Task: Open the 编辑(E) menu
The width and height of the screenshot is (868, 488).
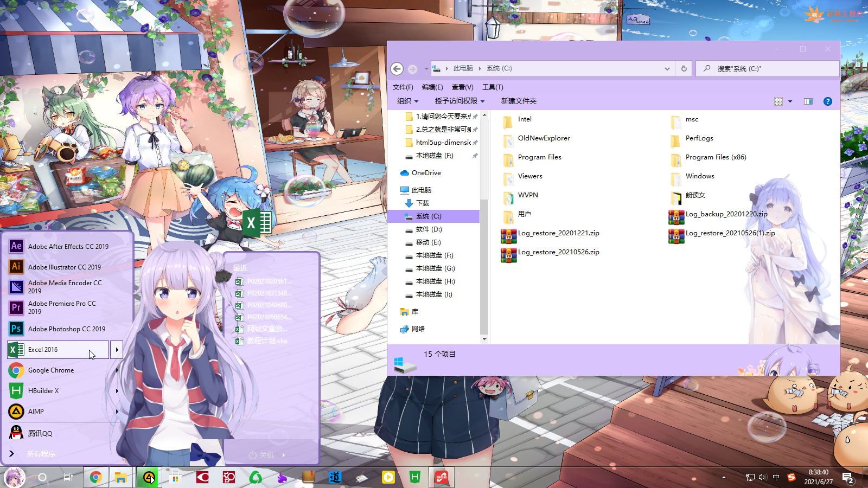Action: point(432,87)
